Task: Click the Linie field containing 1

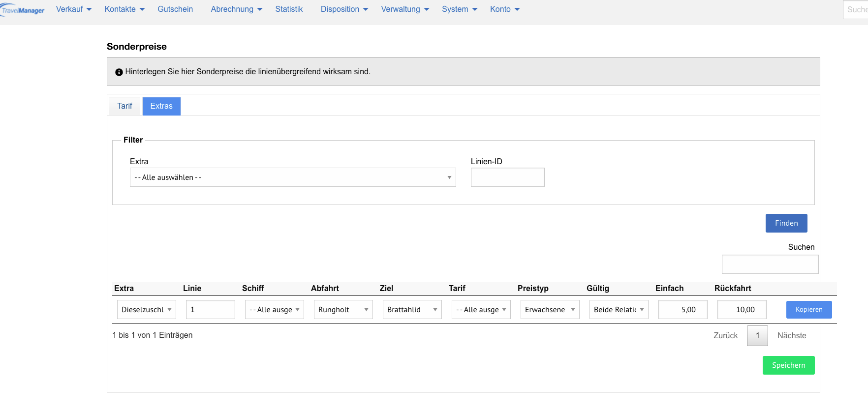Action: 211,310
